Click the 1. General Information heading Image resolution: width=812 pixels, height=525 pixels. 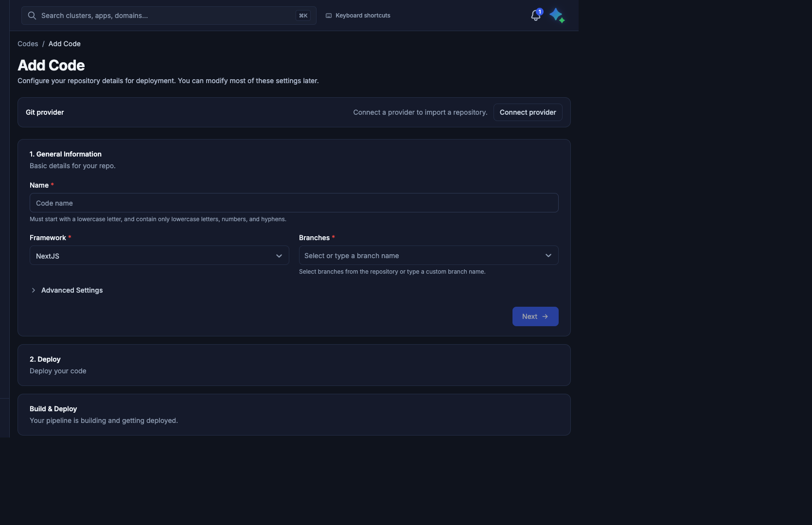click(66, 154)
